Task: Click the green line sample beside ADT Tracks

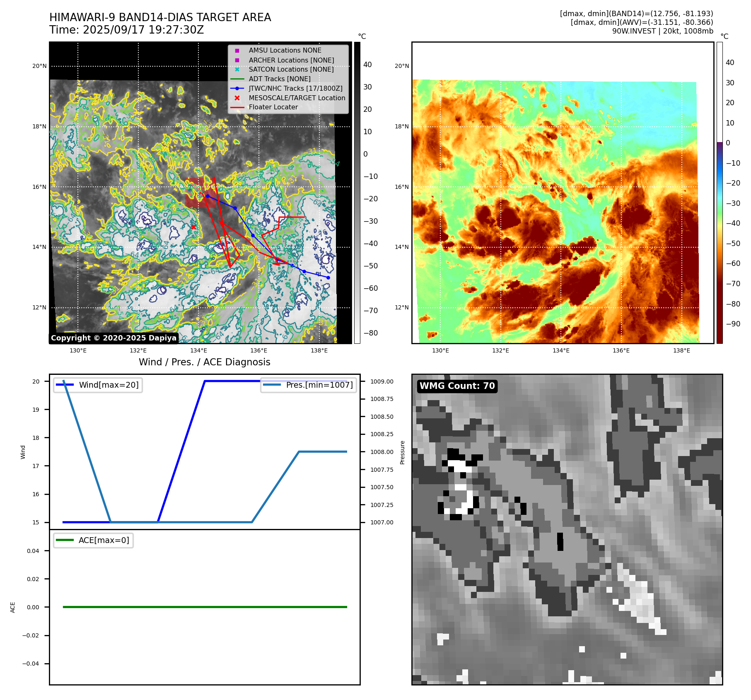Action: (237, 79)
